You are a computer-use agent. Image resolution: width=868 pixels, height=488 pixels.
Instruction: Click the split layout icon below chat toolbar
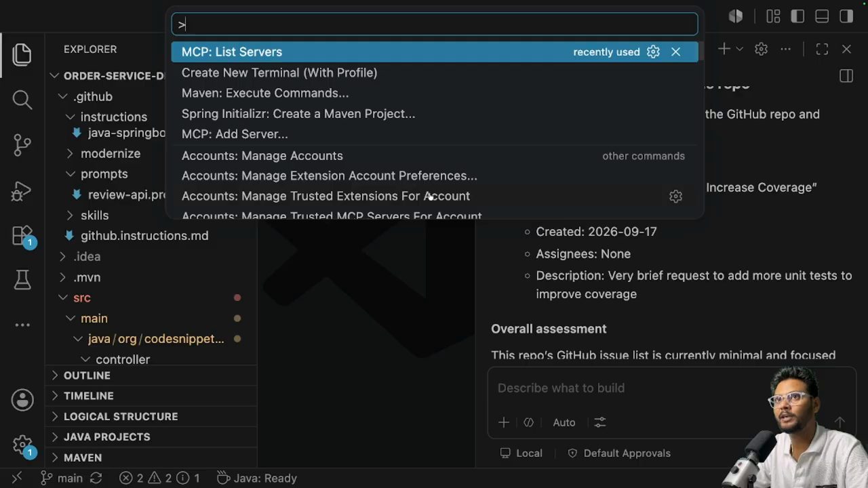pyautogui.click(x=846, y=76)
